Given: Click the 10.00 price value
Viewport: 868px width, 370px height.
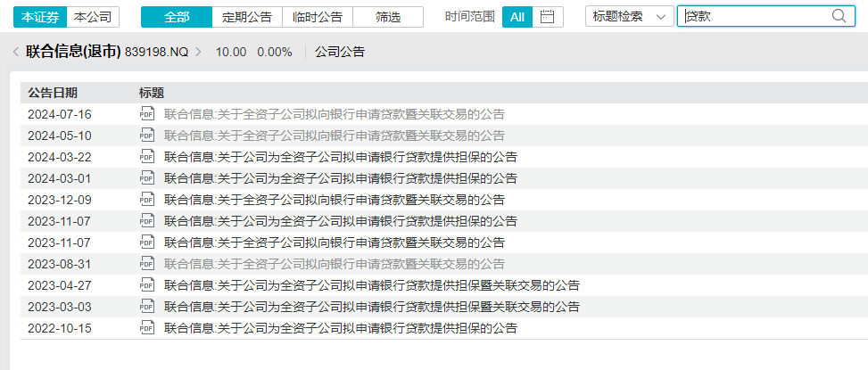Looking at the screenshot, I should pyautogui.click(x=231, y=52).
